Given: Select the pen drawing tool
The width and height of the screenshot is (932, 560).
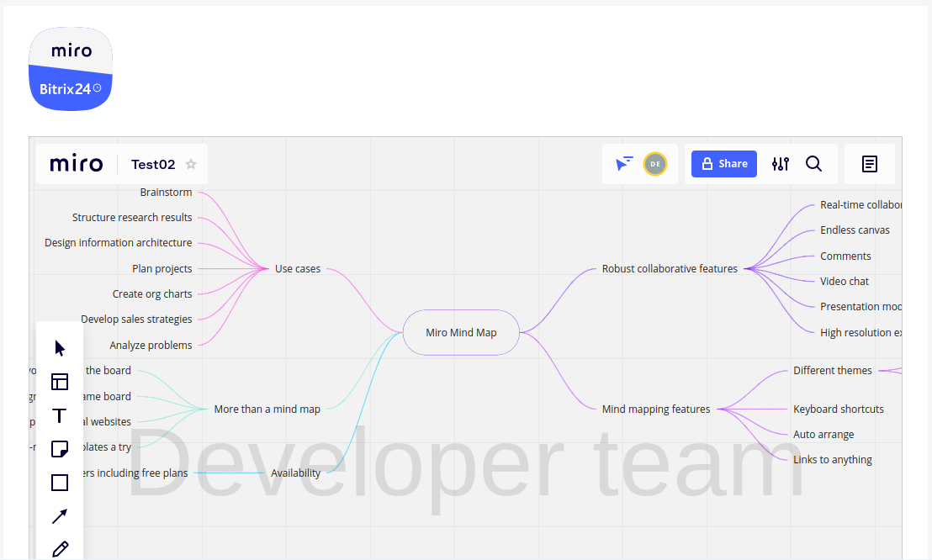Looking at the screenshot, I should tap(60, 549).
